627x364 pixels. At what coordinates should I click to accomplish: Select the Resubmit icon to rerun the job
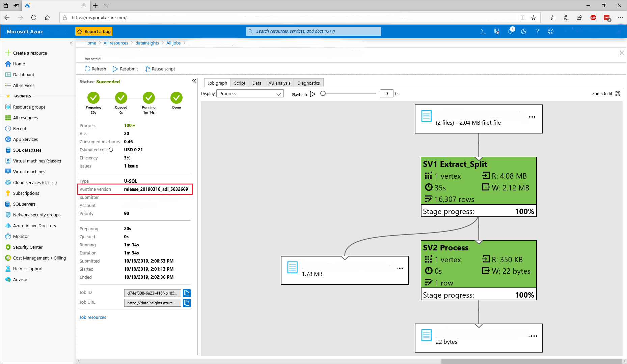[x=115, y=69]
